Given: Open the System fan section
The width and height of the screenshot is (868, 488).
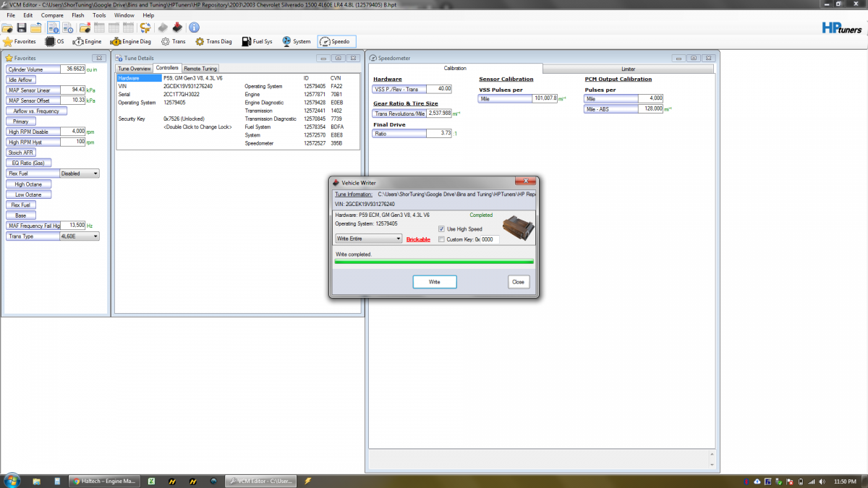Looking at the screenshot, I should [297, 41].
